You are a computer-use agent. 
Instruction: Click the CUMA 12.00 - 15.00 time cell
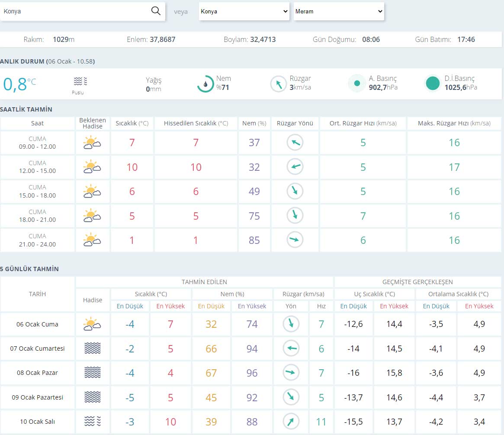coord(37,167)
